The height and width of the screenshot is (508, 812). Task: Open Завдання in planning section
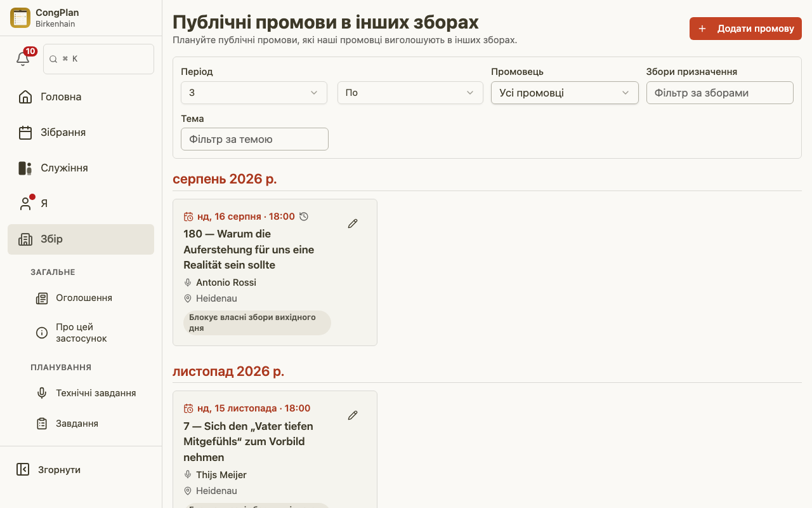[91, 424]
